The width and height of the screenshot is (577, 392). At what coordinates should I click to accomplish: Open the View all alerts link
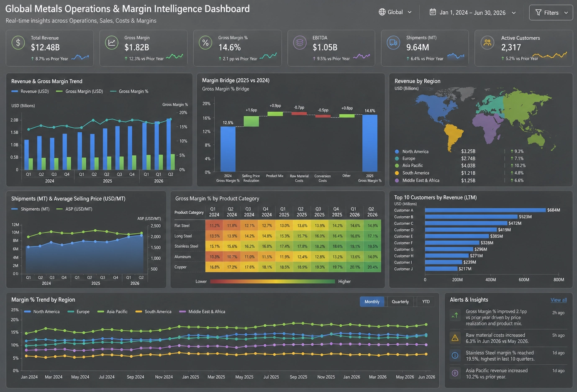pos(559,300)
